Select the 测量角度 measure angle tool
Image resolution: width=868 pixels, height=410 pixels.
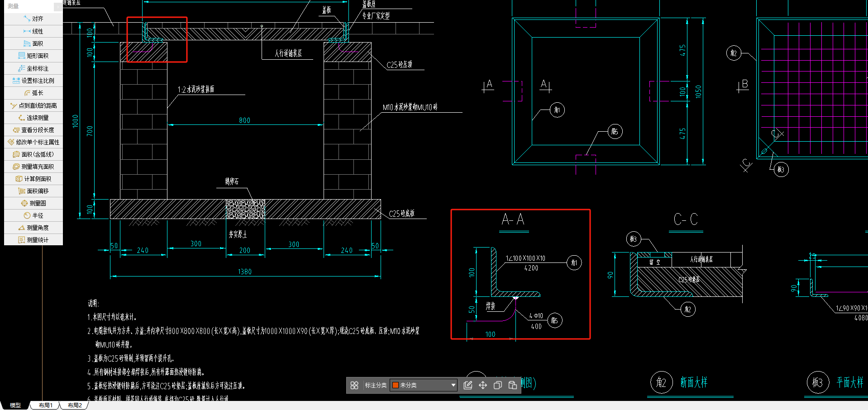(x=33, y=228)
